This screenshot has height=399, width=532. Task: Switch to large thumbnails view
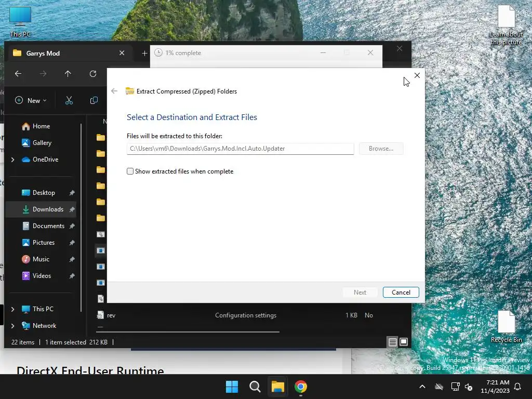pos(403,342)
